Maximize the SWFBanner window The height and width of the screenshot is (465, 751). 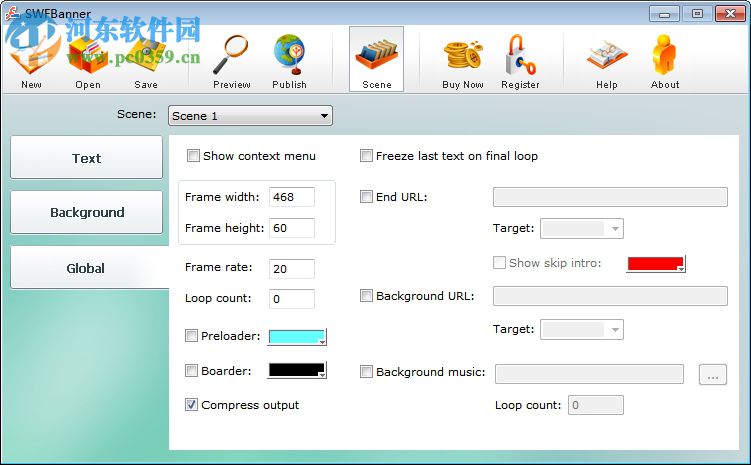coord(697,13)
